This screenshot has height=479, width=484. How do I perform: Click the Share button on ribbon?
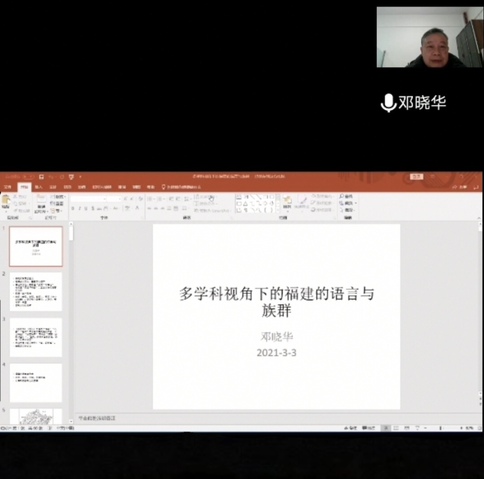pos(460,187)
